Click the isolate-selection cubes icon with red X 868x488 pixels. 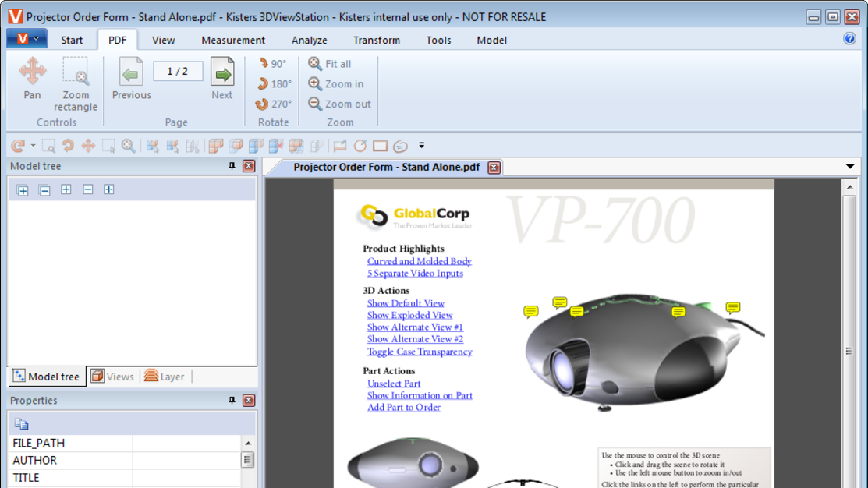[275, 146]
